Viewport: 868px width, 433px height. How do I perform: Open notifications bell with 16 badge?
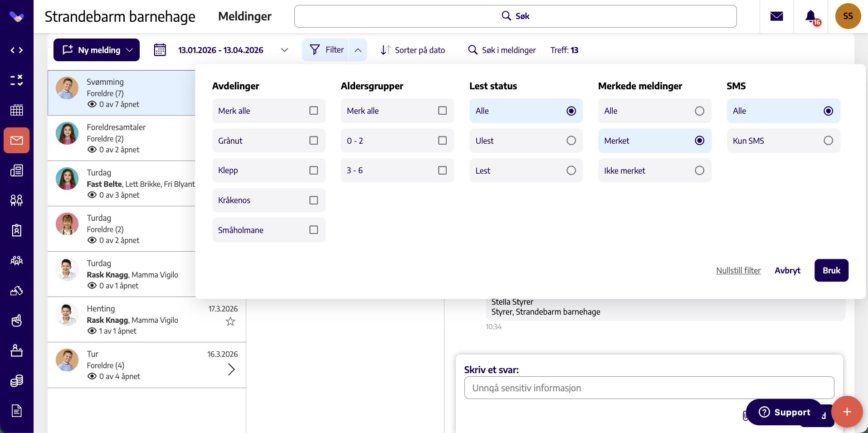pos(812,17)
